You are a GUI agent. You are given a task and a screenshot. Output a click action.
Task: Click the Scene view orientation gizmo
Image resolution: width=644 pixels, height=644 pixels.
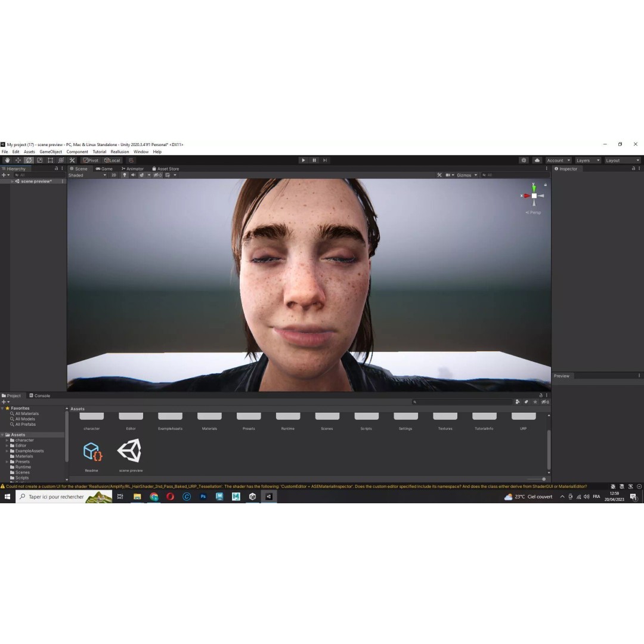pos(534,196)
